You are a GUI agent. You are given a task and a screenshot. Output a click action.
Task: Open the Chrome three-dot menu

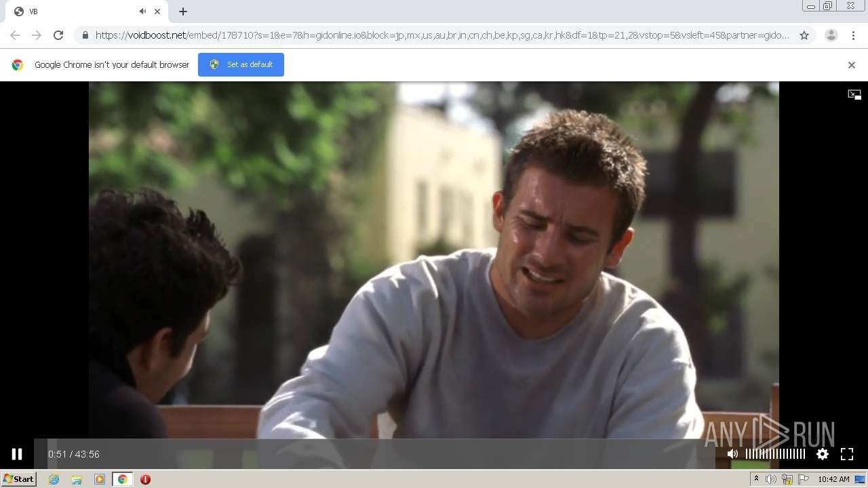(x=853, y=35)
